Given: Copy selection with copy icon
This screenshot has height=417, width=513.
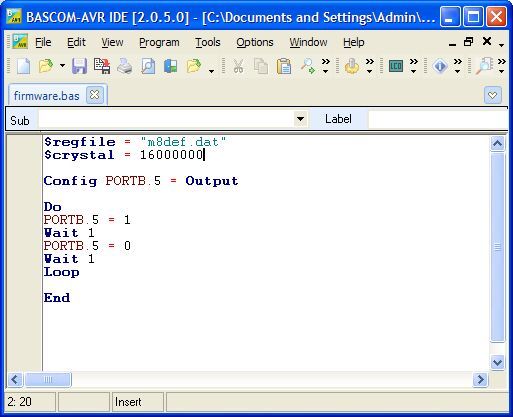Looking at the screenshot, I should pos(261,66).
